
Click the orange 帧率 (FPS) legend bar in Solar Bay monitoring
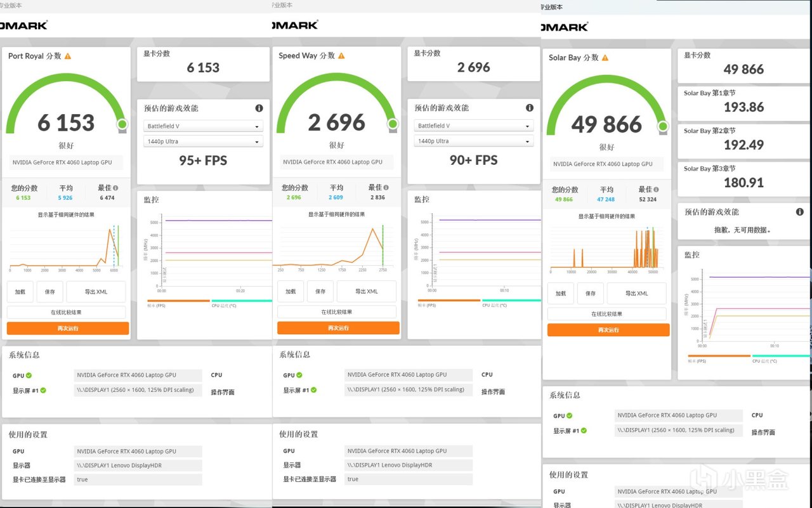pos(719,356)
